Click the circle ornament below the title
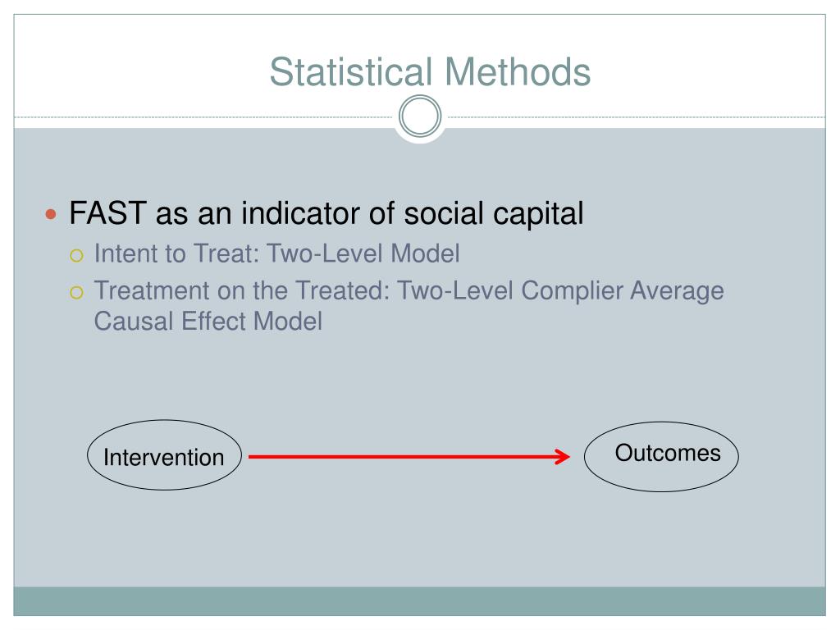 point(420,118)
